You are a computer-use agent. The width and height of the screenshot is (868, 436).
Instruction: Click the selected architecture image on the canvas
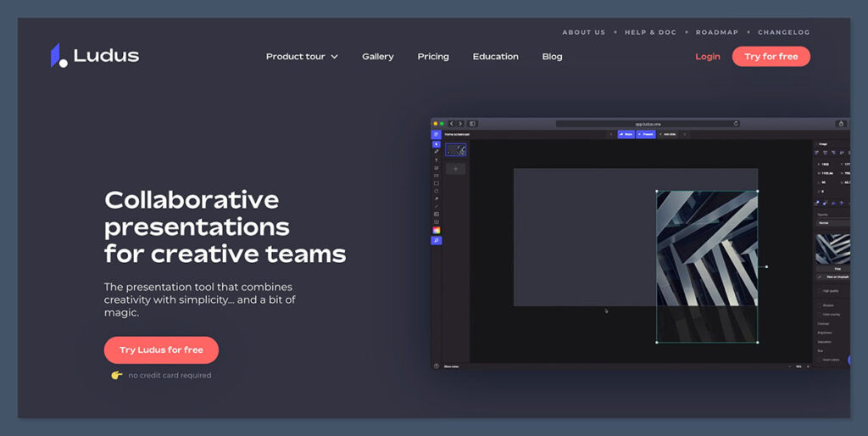(x=707, y=266)
